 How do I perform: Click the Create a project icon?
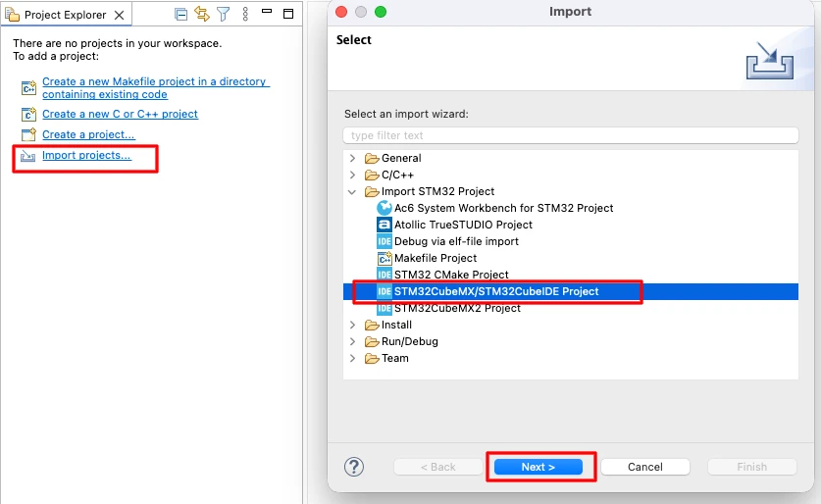pos(28,134)
